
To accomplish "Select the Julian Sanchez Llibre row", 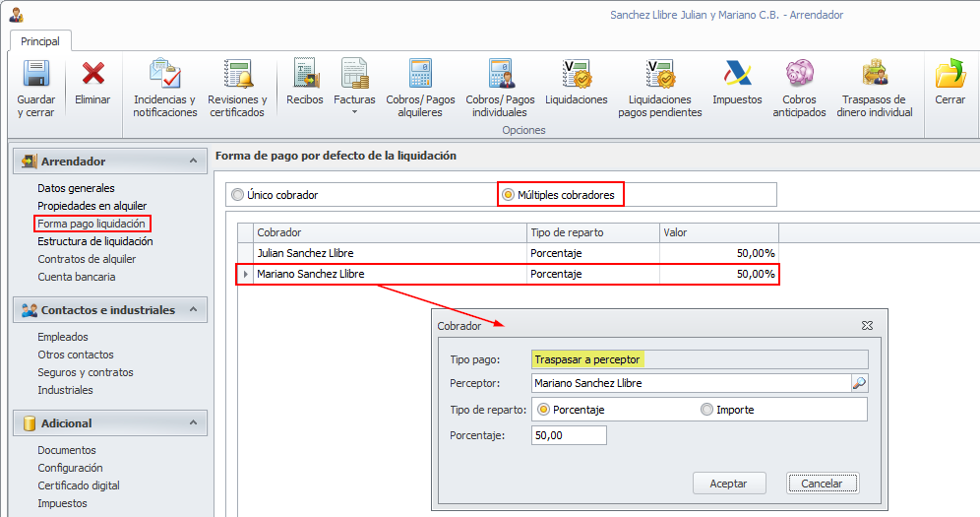I will pos(508,253).
